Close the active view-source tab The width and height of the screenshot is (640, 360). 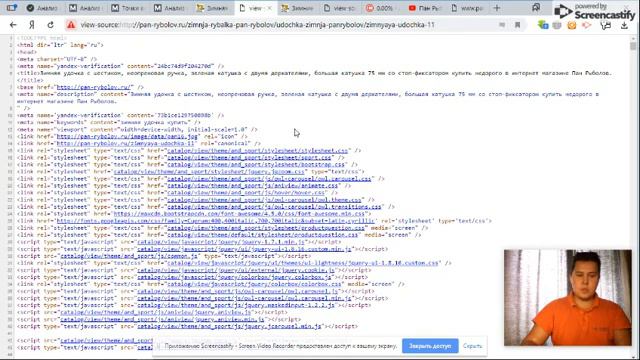point(269,8)
